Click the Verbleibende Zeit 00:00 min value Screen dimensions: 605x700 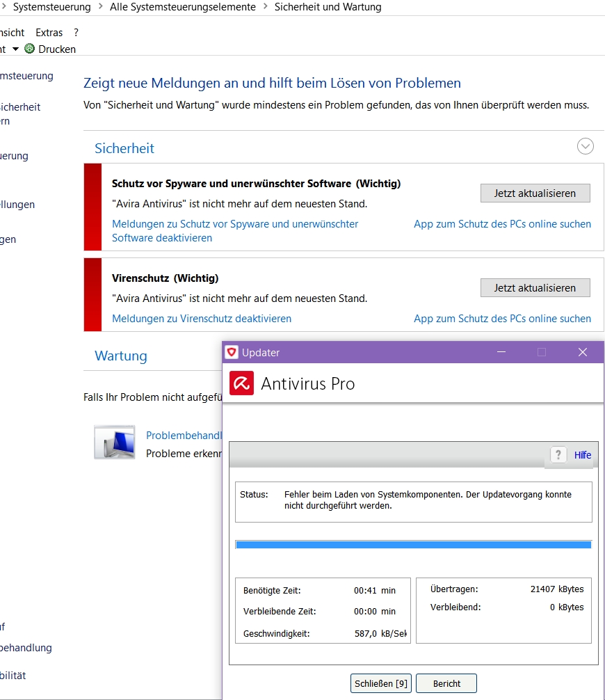(375, 612)
